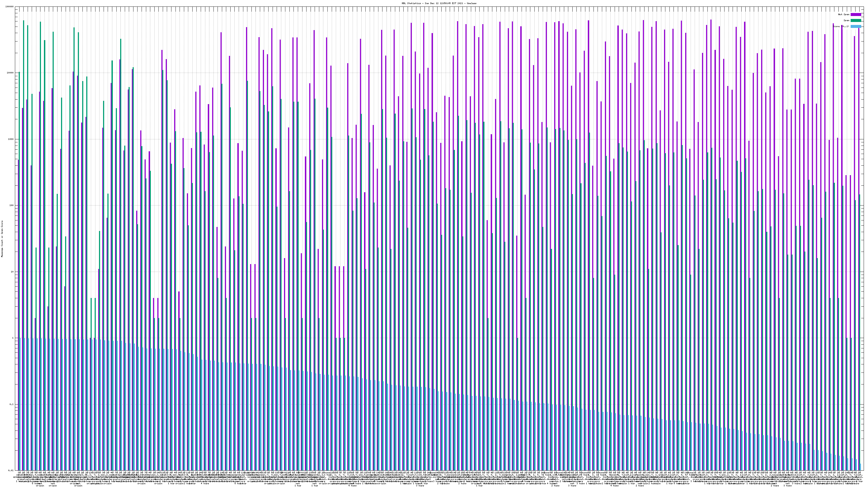868x488 pixels.
Task: Click the "Not Spam" legend label
Action: (844, 14)
